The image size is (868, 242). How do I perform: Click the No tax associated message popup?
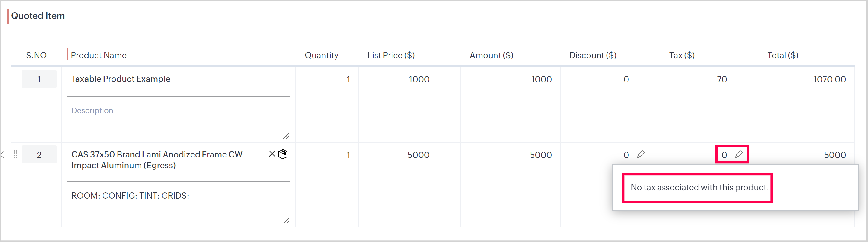coord(700,187)
